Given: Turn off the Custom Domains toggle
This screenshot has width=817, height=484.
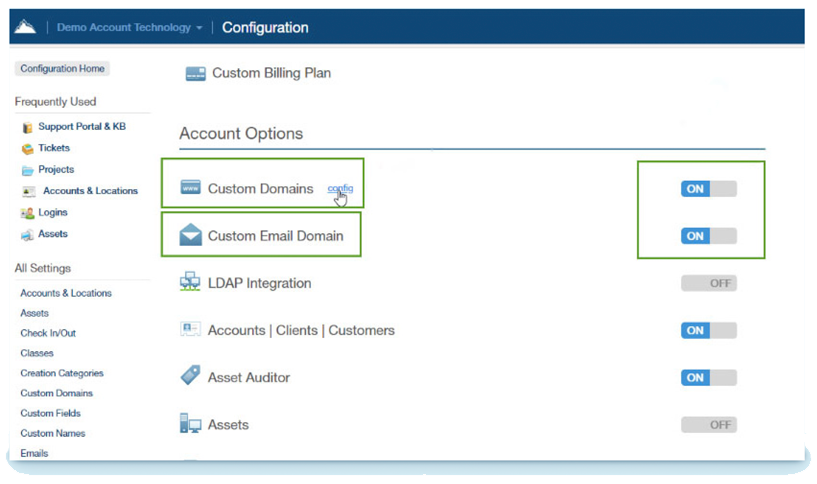Looking at the screenshot, I should coord(708,189).
